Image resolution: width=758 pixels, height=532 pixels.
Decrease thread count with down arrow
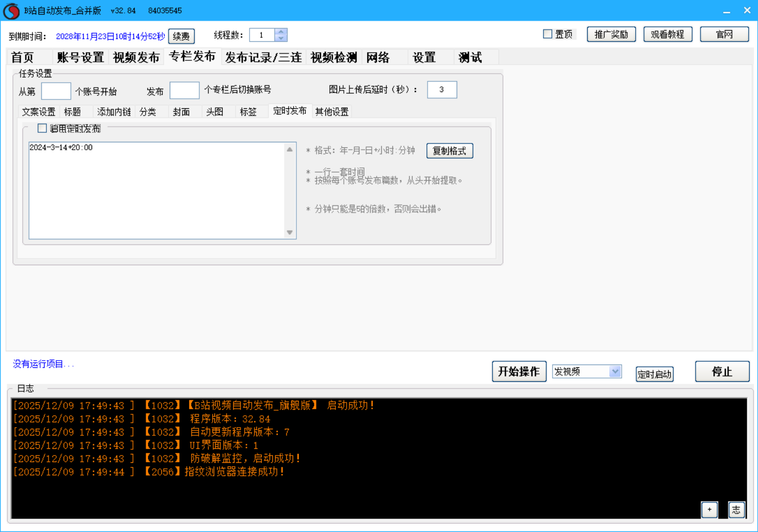click(281, 39)
